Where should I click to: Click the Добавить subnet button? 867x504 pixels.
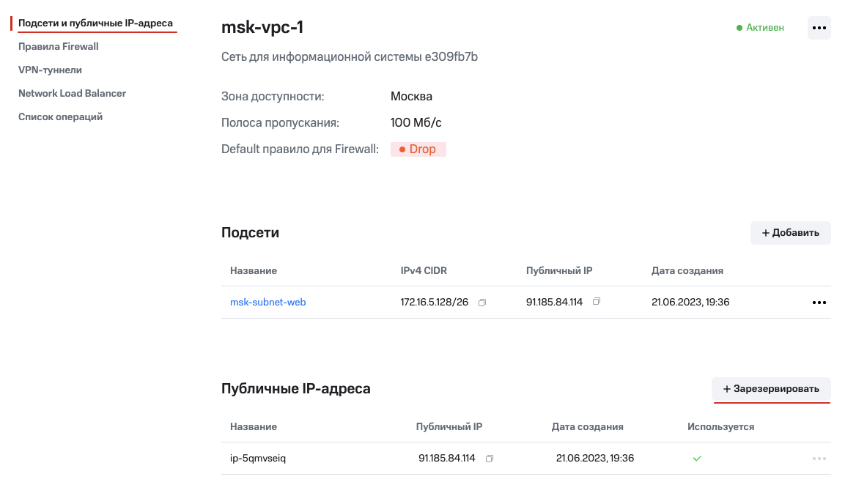[790, 233]
